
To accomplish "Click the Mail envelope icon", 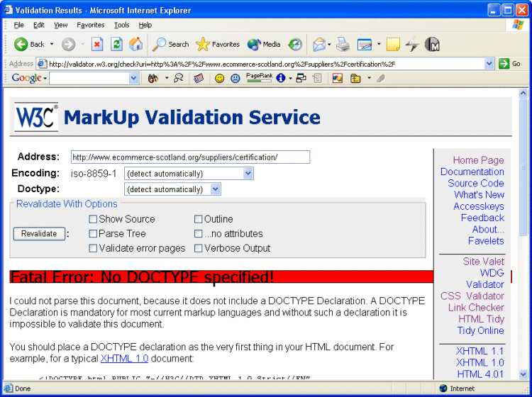I will point(319,45).
